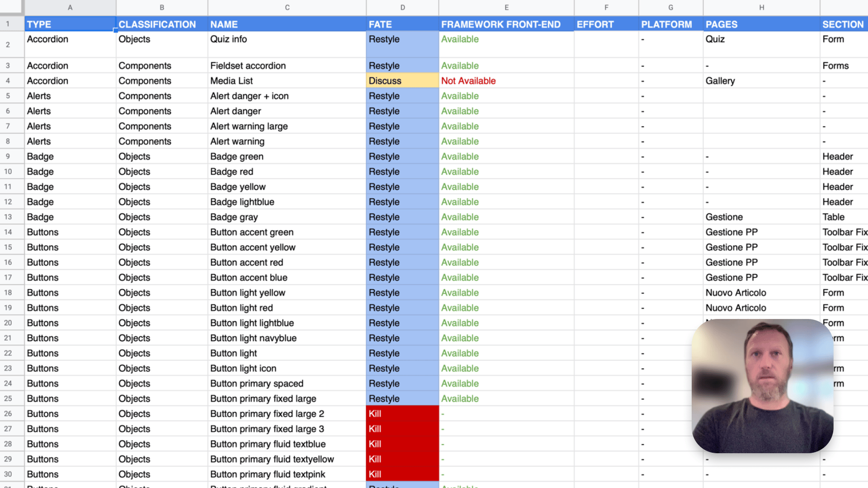The width and height of the screenshot is (868, 488).
Task: Click the yellow 'Discuss' fate cell
Action: click(402, 81)
